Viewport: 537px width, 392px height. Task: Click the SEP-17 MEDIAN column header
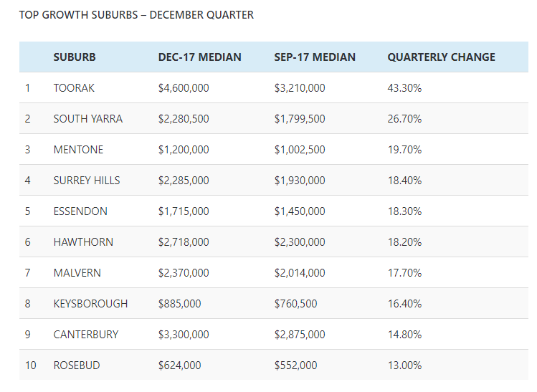coord(315,57)
